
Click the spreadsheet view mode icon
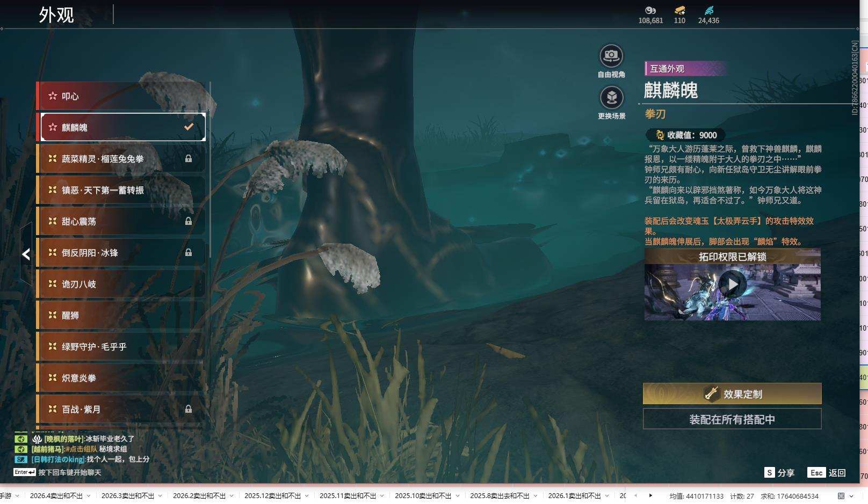point(841,496)
